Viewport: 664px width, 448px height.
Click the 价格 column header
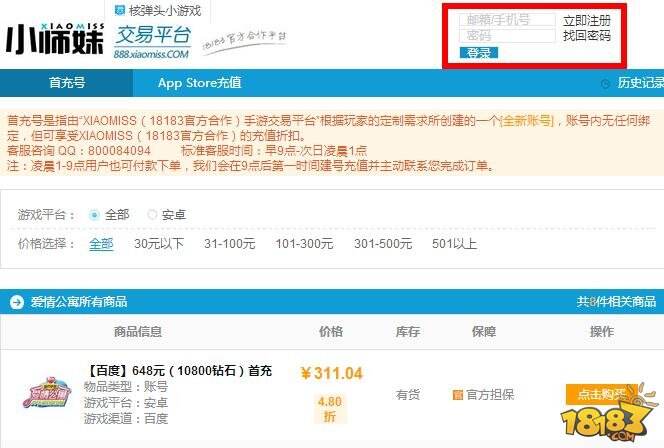[x=331, y=332]
